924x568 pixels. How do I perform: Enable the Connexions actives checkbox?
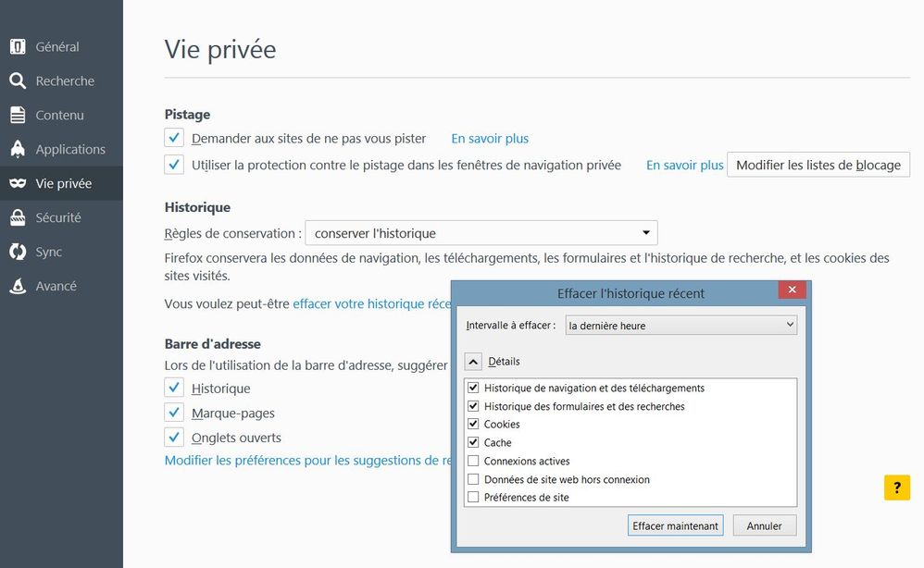tap(474, 462)
